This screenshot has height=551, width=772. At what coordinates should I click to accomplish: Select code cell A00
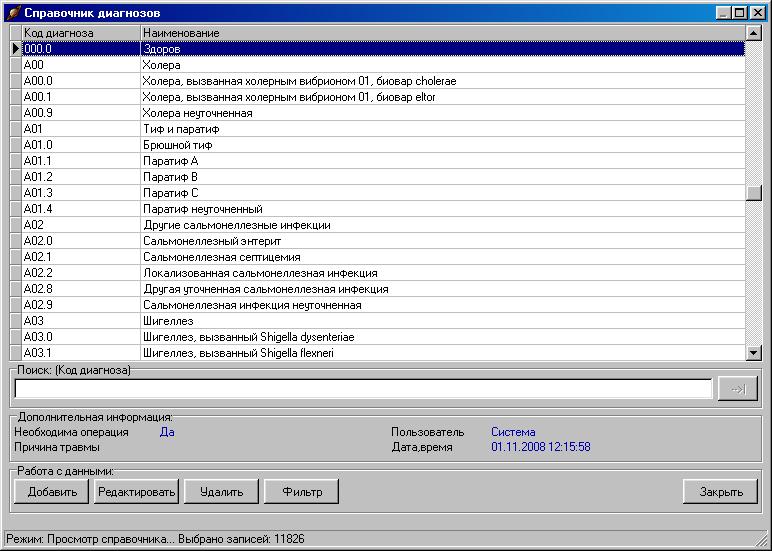tap(81, 65)
